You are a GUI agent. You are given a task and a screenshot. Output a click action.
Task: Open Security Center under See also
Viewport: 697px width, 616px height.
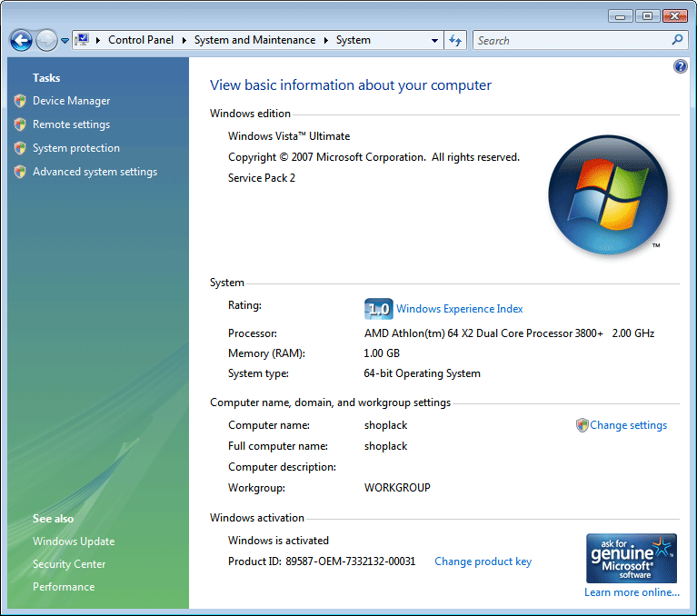69,564
